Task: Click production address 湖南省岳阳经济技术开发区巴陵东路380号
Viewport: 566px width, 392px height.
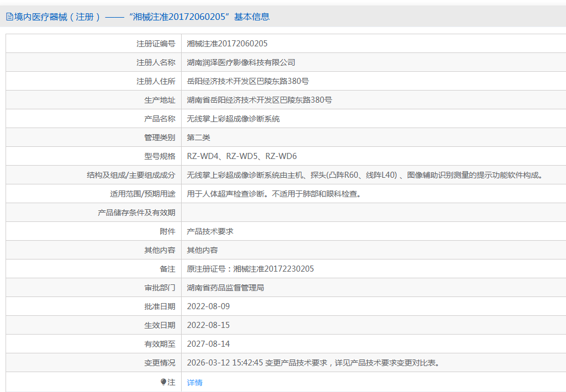Action: pyautogui.click(x=259, y=100)
